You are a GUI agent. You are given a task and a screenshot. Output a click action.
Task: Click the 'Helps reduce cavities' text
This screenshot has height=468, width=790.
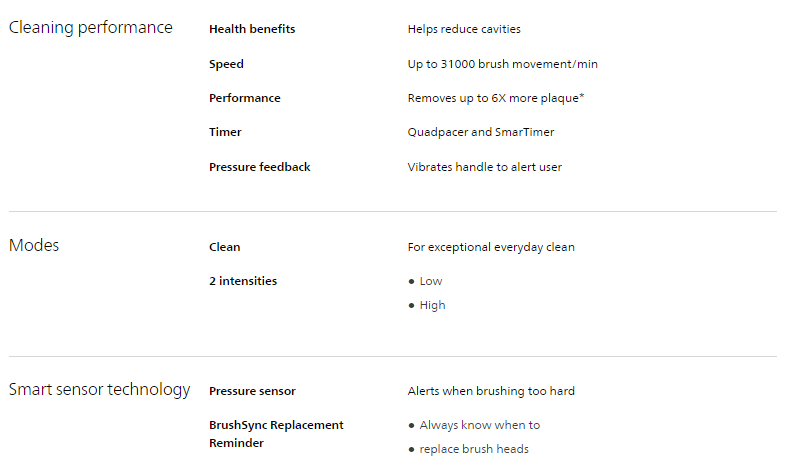coord(464,30)
